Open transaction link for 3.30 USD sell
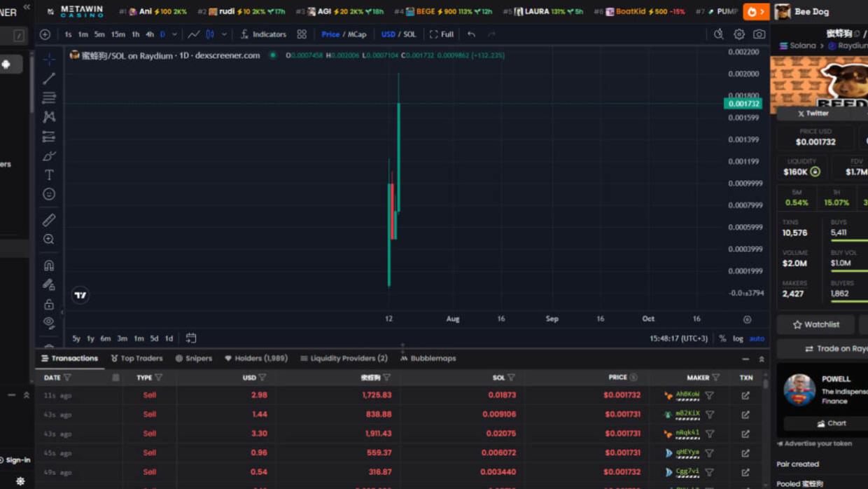Screen dimensions: 868x489 coord(745,434)
